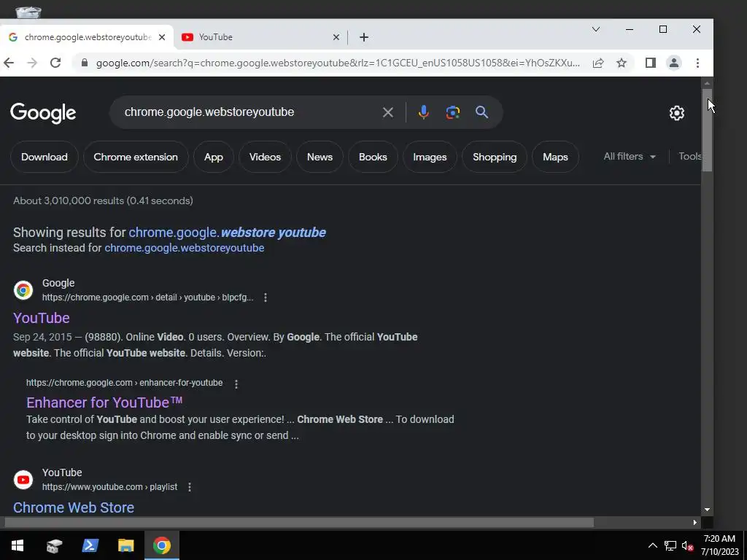747x560 pixels.
Task: Open the YouTube web store result
Action: (42, 318)
